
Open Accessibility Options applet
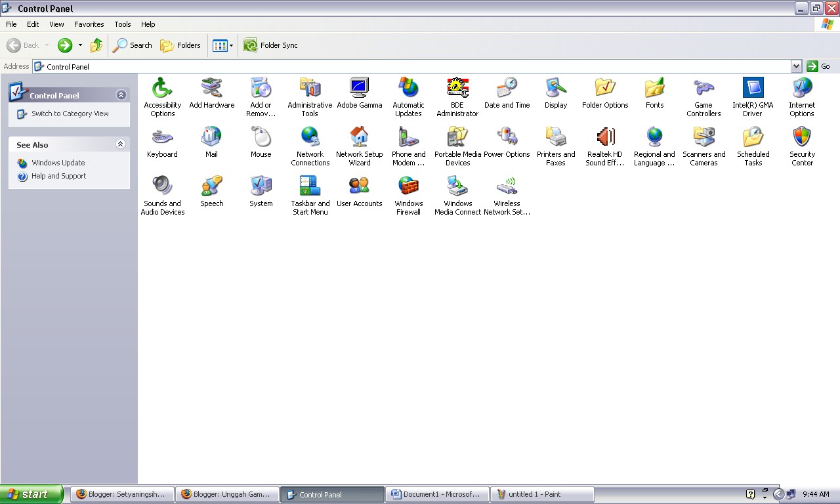coord(162,96)
